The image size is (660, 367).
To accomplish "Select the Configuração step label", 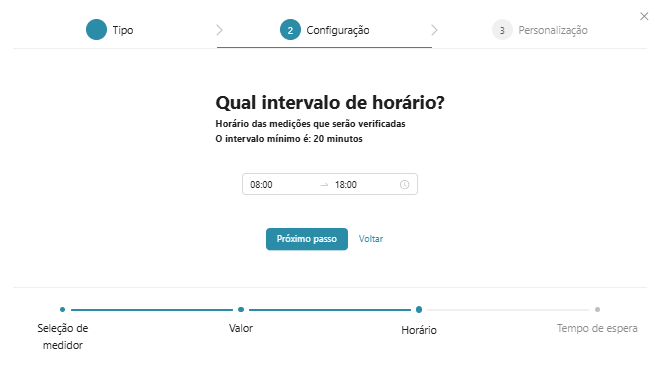I will [338, 30].
